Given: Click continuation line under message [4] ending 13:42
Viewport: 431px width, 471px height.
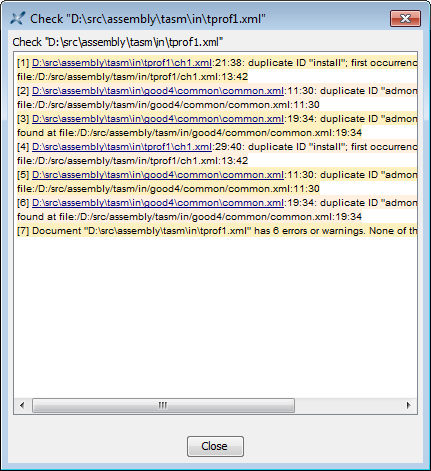Looking at the screenshot, I should 133,161.
